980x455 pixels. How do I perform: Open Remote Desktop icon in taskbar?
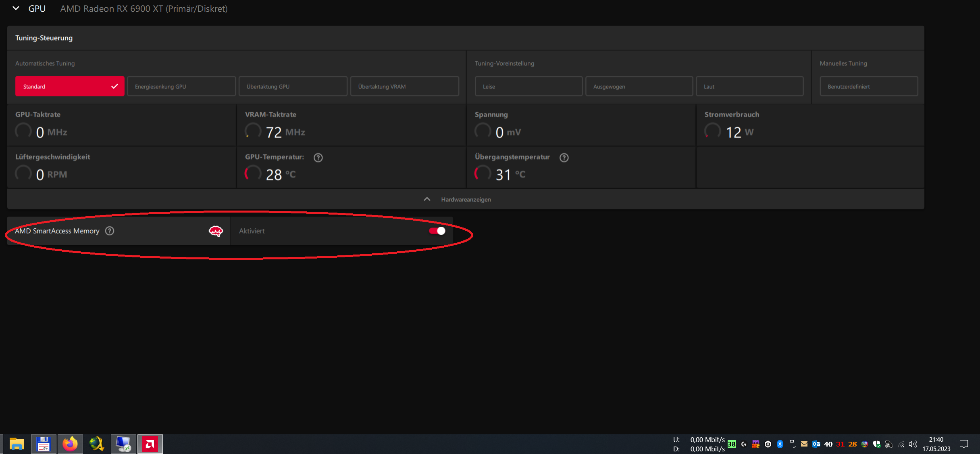pos(123,444)
